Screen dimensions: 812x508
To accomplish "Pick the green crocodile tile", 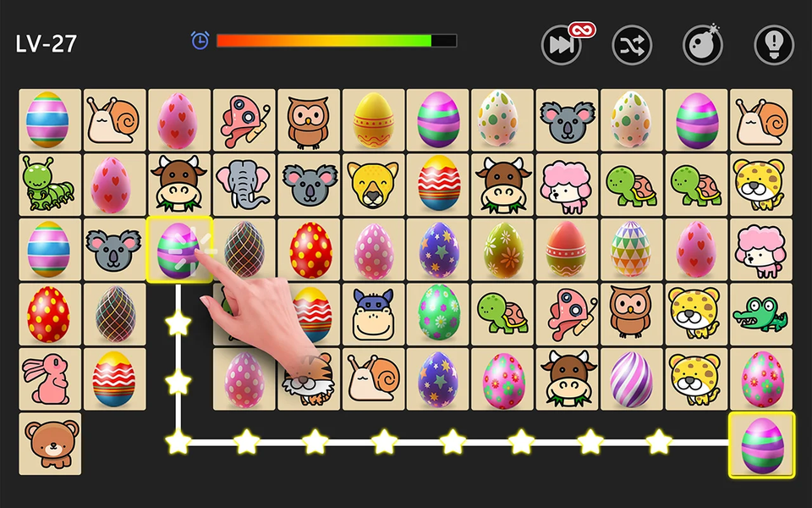I will point(760,314).
